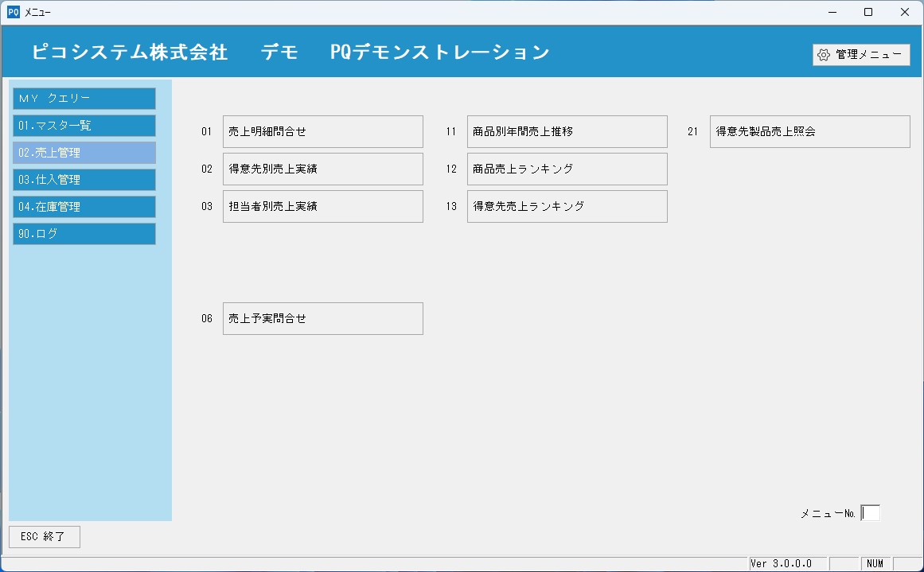924x572 pixels.
Task: Select the MY クエリー sidebar item
Action: point(84,99)
